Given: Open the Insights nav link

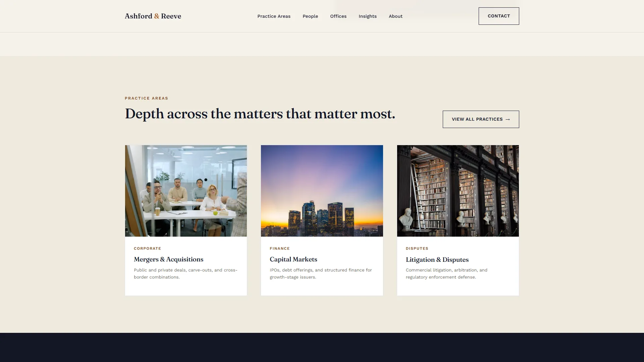Looking at the screenshot, I should click(x=368, y=16).
